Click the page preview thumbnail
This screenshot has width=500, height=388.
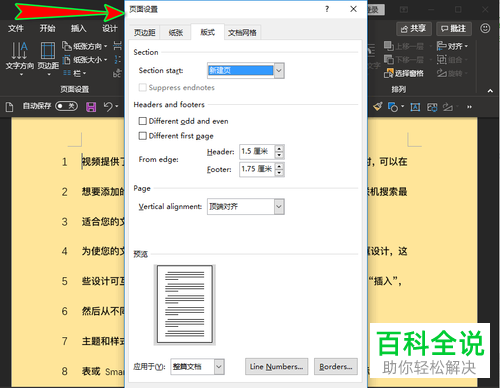[x=185, y=304]
